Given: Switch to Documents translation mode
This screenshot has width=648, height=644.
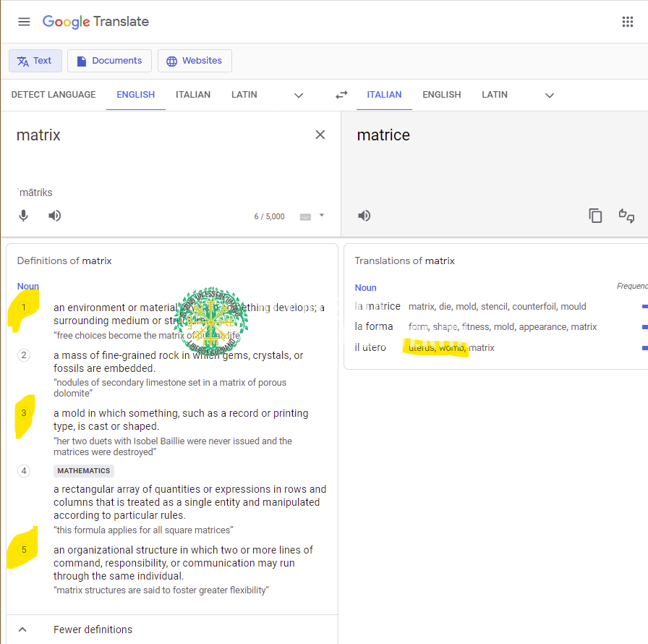Looking at the screenshot, I should [x=109, y=61].
